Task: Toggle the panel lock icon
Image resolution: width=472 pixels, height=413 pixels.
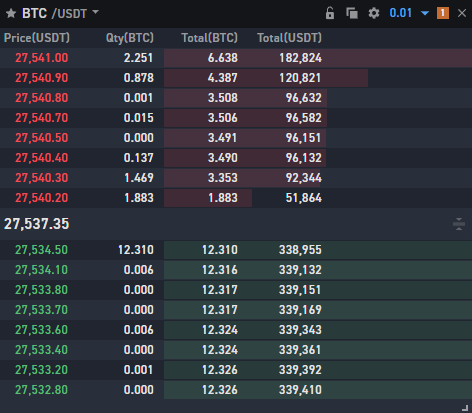Action: [330, 13]
